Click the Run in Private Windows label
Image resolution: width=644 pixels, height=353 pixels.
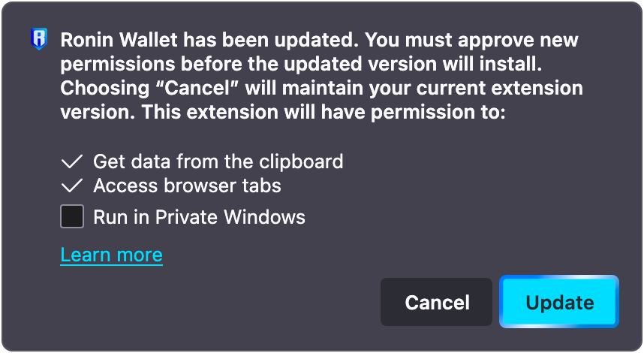tap(199, 216)
